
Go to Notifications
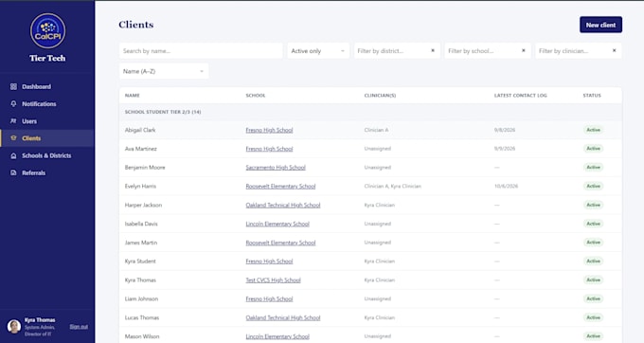pos(47,104)
